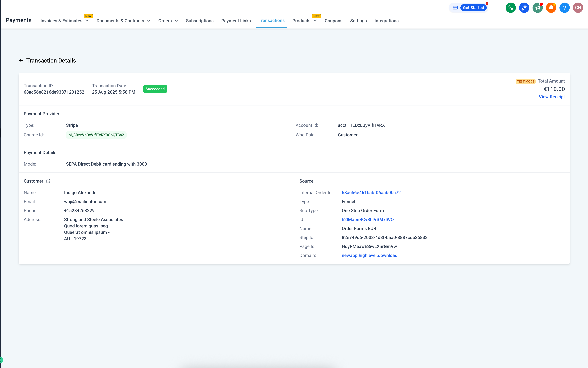Open the Payment Links tab
The height and width of the screenshot is (368, 588).
[x=236, y=21]
